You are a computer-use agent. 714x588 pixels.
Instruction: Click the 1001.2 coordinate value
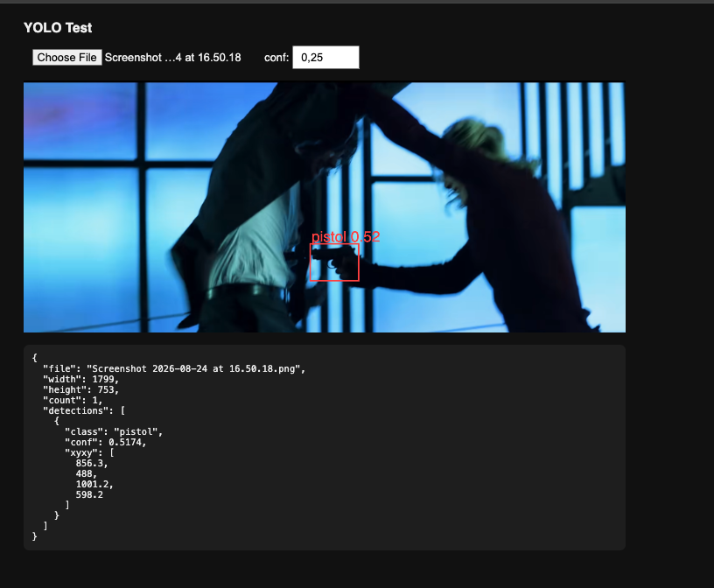click(x=94, y=484)
